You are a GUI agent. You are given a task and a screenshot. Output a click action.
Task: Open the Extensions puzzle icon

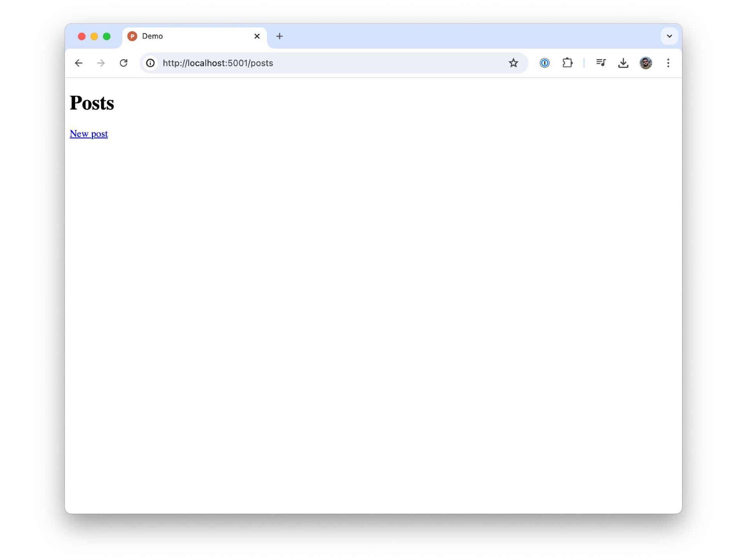(567, 63)
